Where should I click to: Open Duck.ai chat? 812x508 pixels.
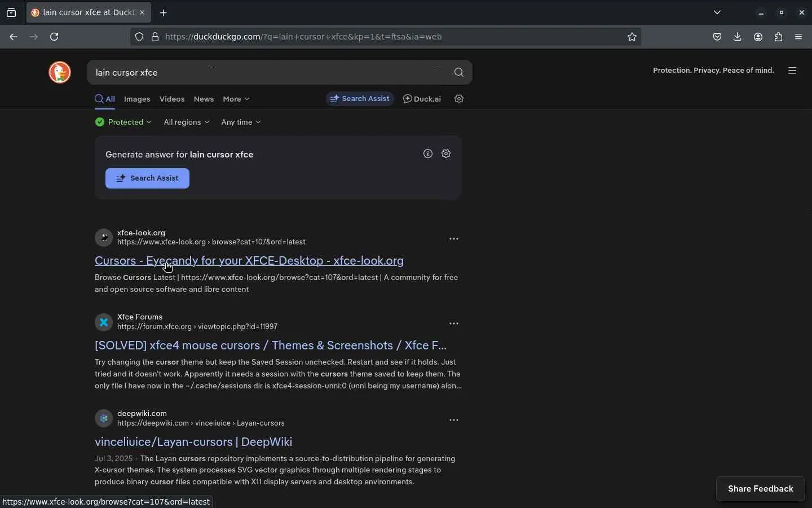(422, 99)
